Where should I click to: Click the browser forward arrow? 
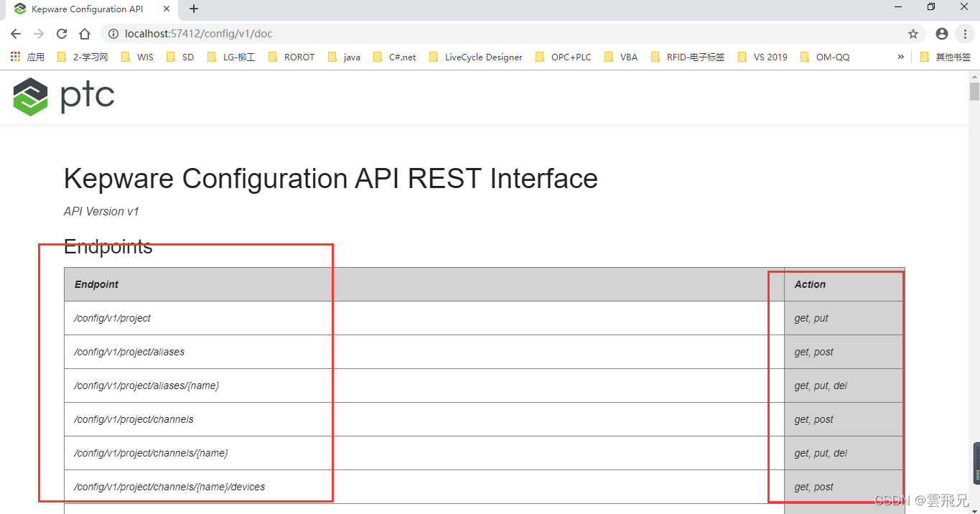point(39,34)
